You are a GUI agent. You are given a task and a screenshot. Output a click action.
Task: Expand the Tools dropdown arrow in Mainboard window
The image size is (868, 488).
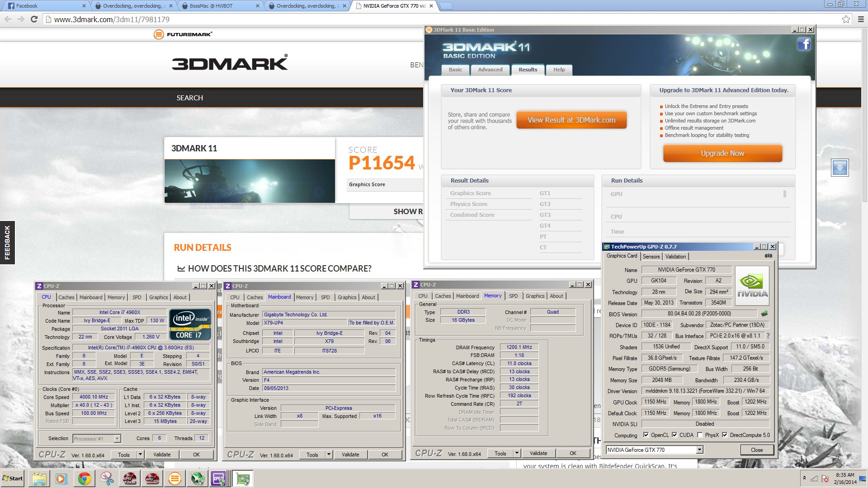tap(329, 455)
